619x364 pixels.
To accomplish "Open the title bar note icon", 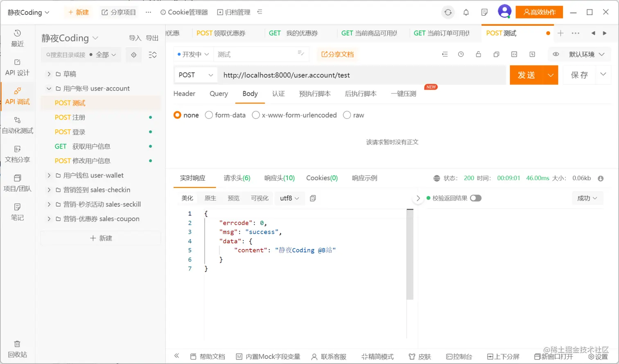I will point(484,12).
